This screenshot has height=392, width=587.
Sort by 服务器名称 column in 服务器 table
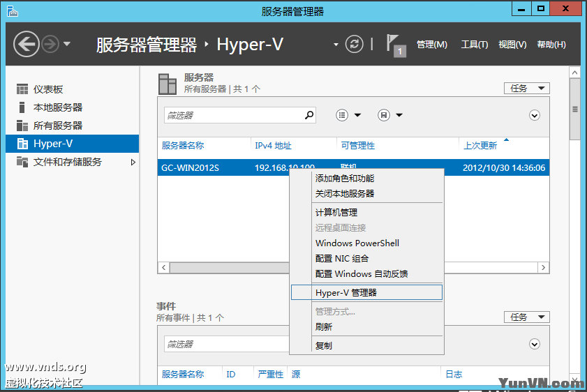click(183, 146)
